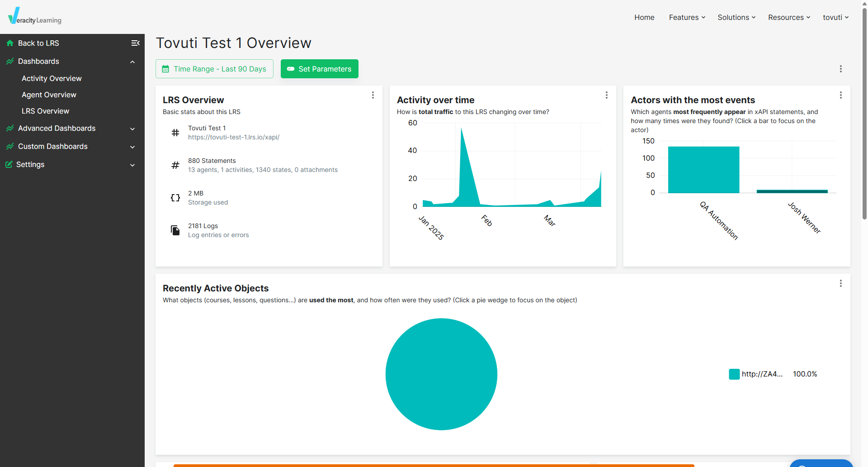
Task: Click the teal legend swatch for http://ZA4...
Action: 734,374
